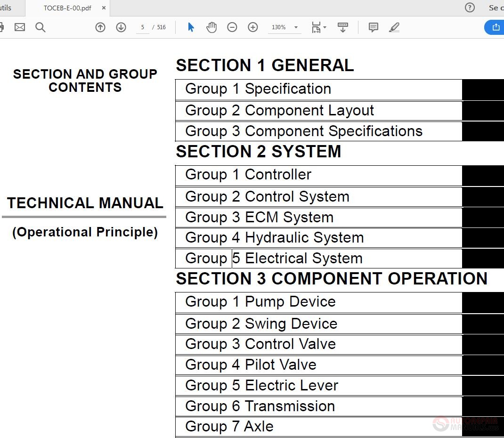Go to the next page with down arrow

pos(121,27)
